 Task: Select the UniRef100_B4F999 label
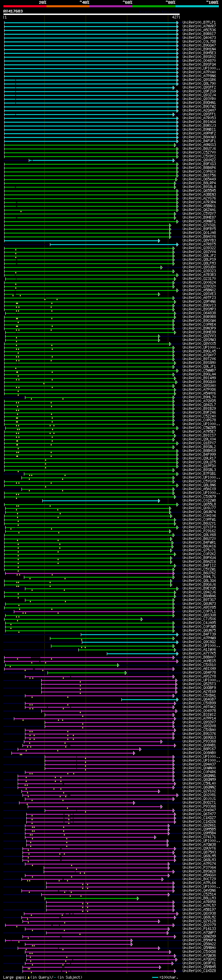(x=199, y=455)
